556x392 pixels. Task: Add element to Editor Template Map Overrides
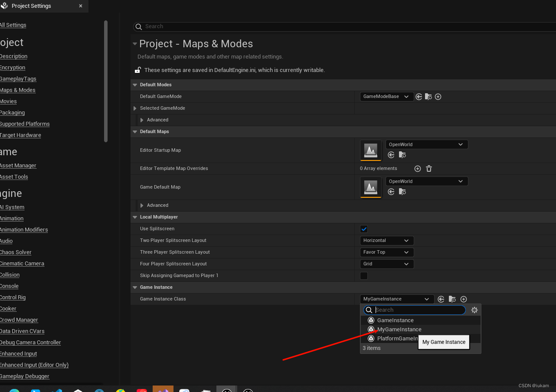click(418, 169)
